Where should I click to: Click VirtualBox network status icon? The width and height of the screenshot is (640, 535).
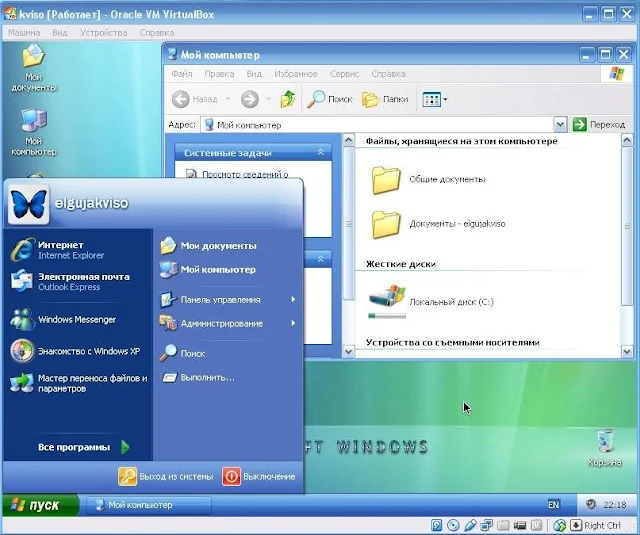[x=487, y=525]
